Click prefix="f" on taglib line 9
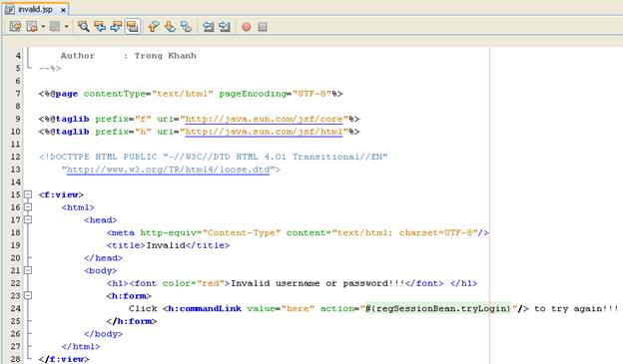The width and height of the screenshot is (623, 364). pyautogui.click(x=123, y=119)
